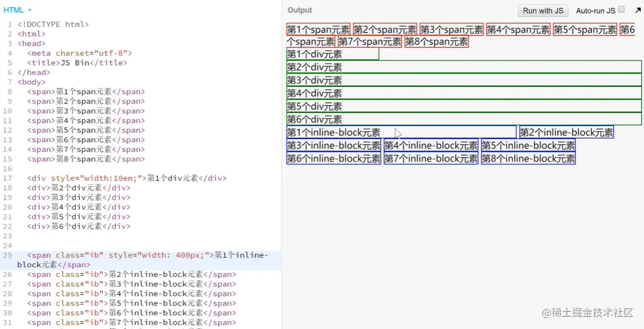Click the <!DOCTYPE html> code line

point(53,24)
